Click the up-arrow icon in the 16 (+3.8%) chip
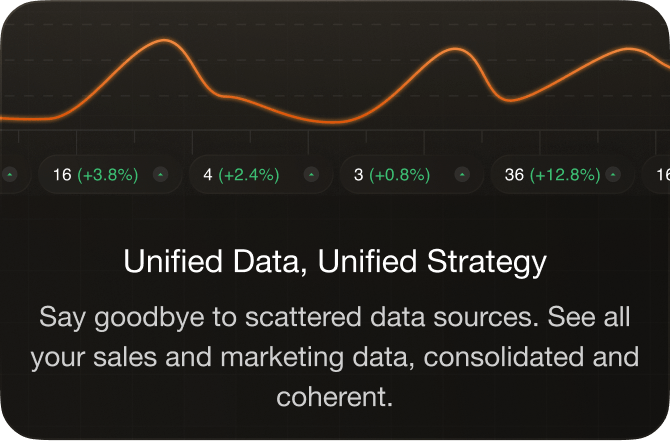The image size is (670, 441). (x=160, y=174)
